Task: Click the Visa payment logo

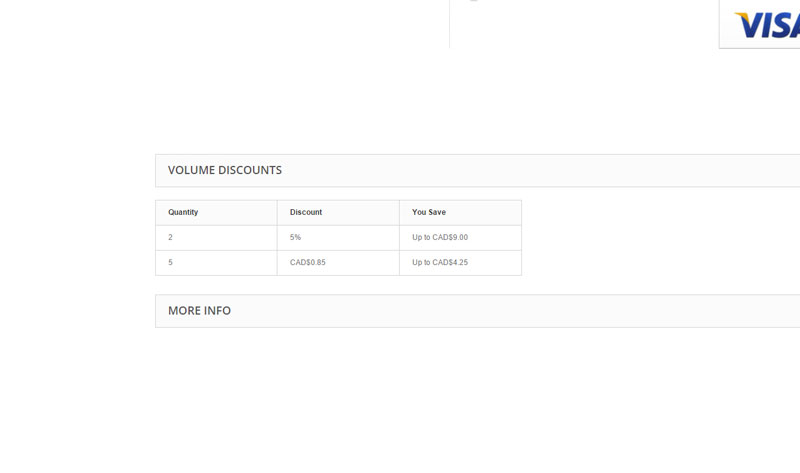Action: [767, 25]
